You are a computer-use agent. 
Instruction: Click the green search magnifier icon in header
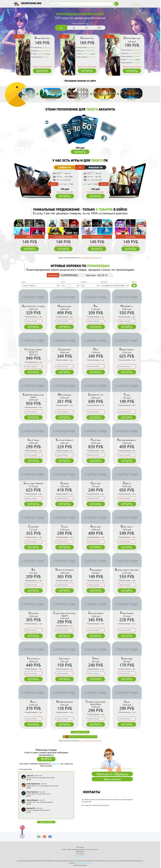coord(116,4)
